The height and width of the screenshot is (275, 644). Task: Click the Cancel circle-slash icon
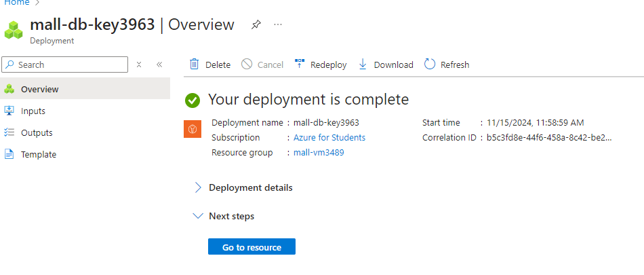[x=247, y=65]
